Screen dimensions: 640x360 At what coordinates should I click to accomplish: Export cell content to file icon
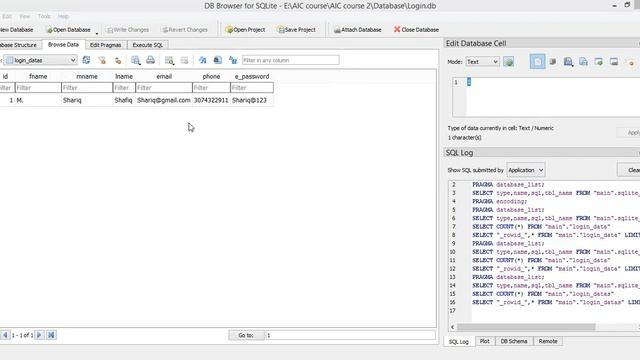click(x=584, y=62)
